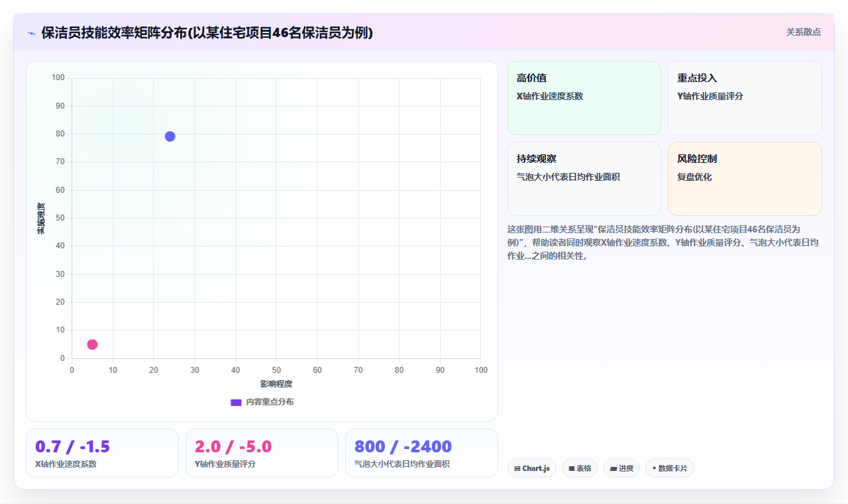Viewport: 848px width, 504px height.
Task: Click the y-axis tick label 100
Action: pos(58,78)
